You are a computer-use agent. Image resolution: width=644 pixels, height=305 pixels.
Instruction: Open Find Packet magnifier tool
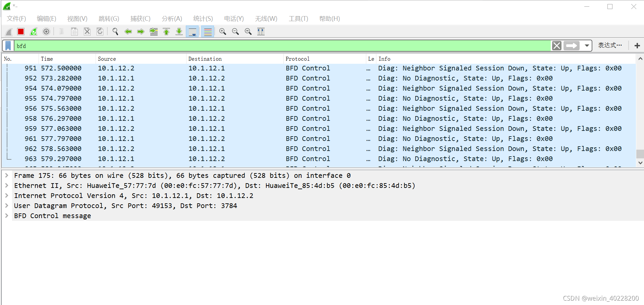(115, 32)
